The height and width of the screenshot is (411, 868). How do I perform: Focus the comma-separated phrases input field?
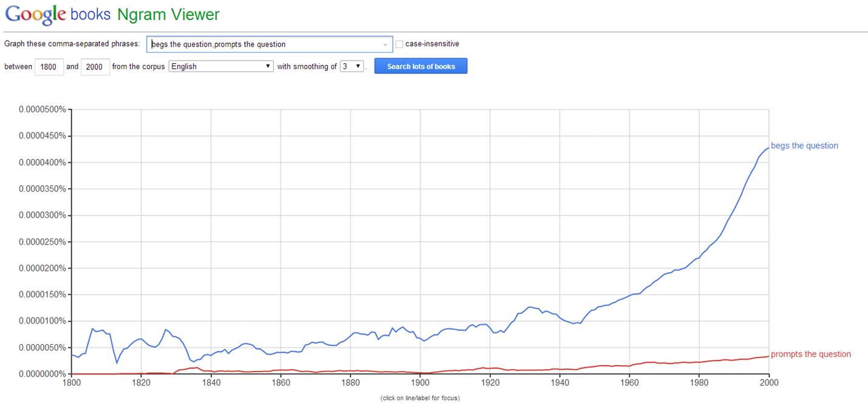[x=264, y=44]
